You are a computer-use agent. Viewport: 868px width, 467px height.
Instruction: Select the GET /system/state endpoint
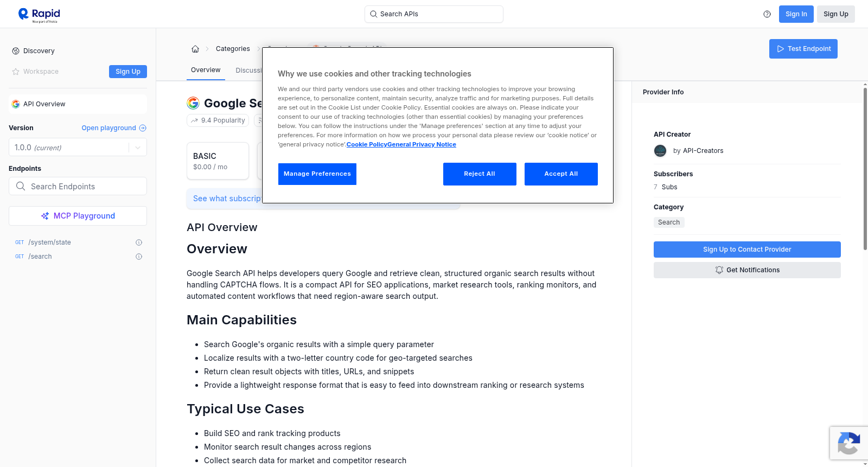click(x=78, y=242)
